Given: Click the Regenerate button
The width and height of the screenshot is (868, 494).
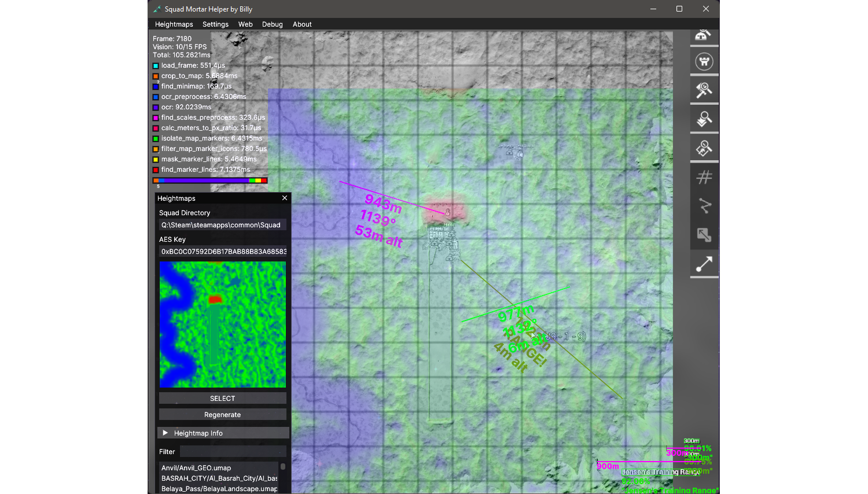Looking at the screenshot, I should point(223,414).
